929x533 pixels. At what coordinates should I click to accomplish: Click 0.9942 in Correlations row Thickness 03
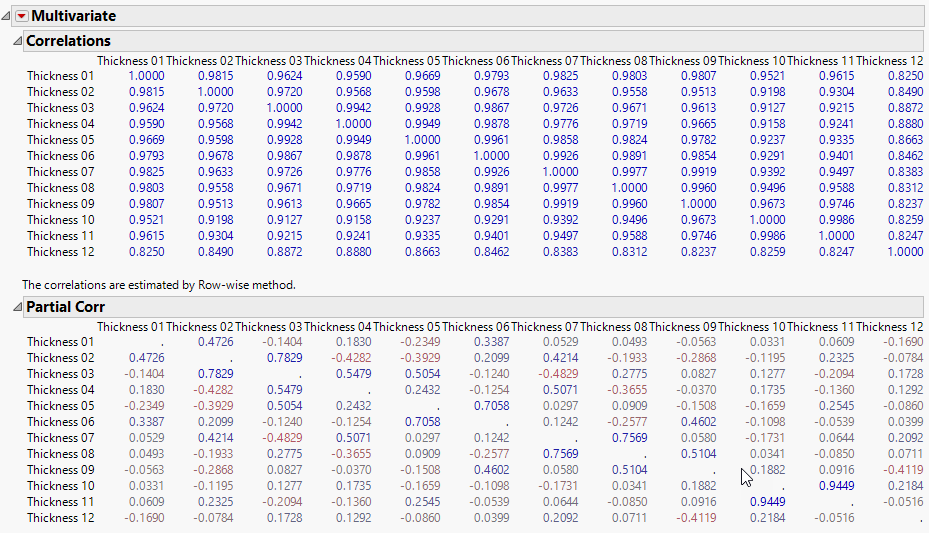tap(354, 108)
